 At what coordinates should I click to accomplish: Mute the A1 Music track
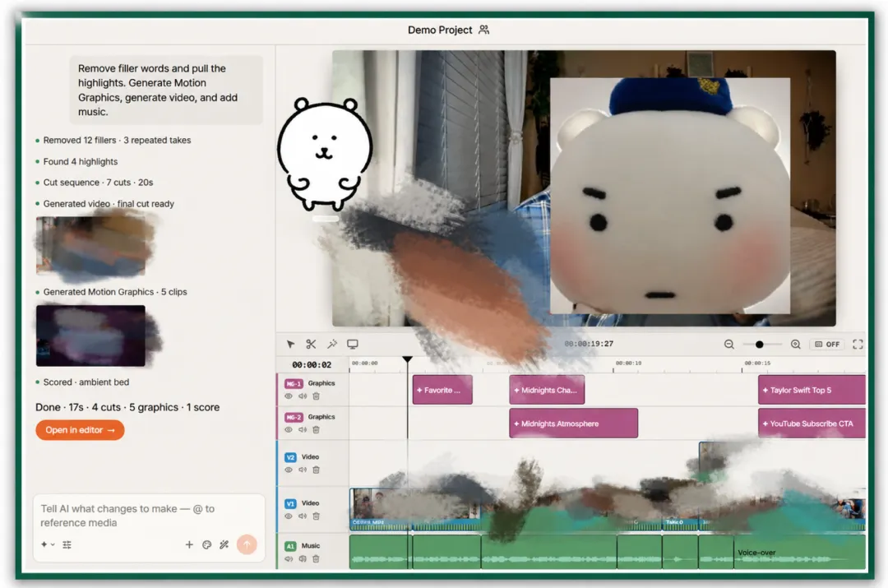[x=289, y=558]
